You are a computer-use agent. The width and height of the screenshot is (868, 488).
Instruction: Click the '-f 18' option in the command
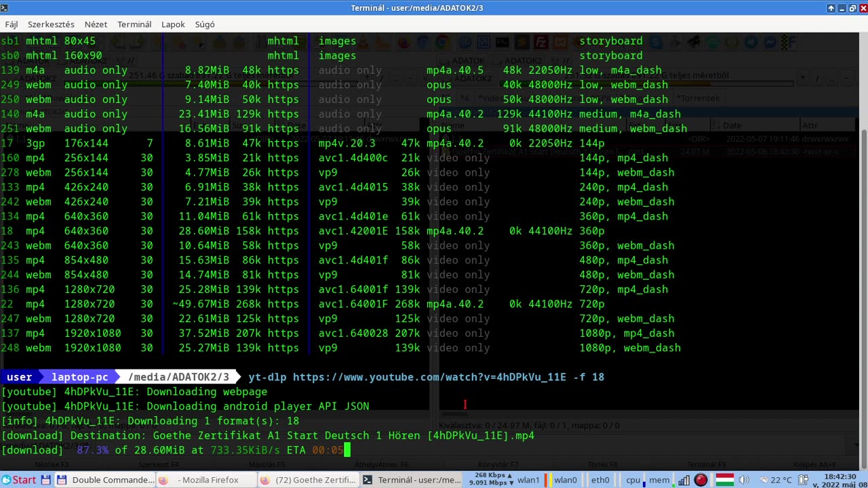589,377
